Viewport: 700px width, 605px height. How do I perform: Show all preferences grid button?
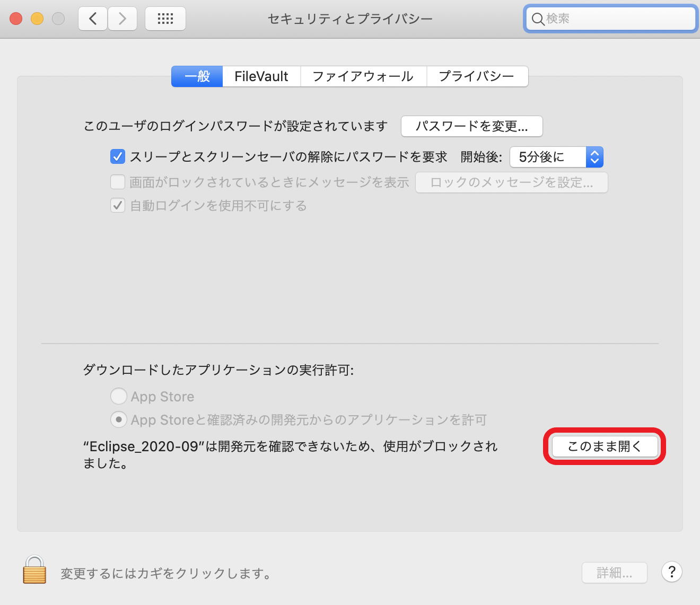click(165, 19)
